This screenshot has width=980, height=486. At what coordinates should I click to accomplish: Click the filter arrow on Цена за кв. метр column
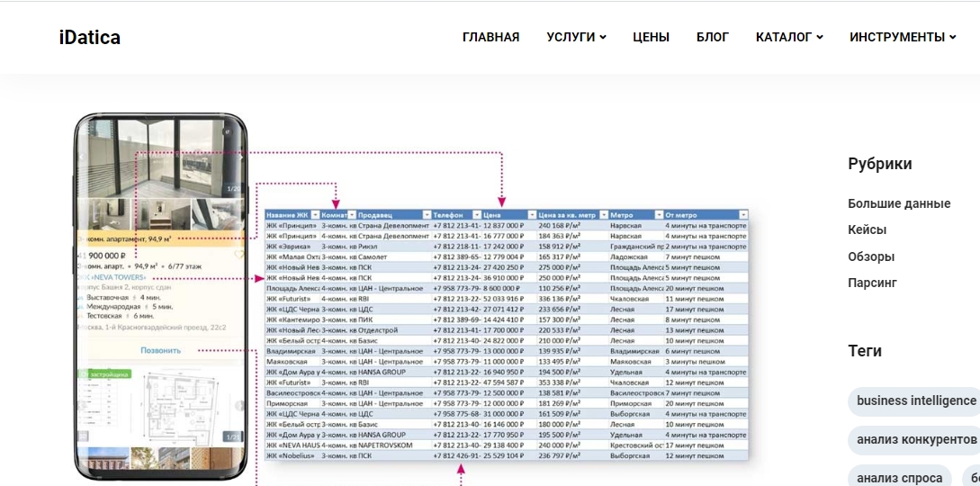point(602,215)
